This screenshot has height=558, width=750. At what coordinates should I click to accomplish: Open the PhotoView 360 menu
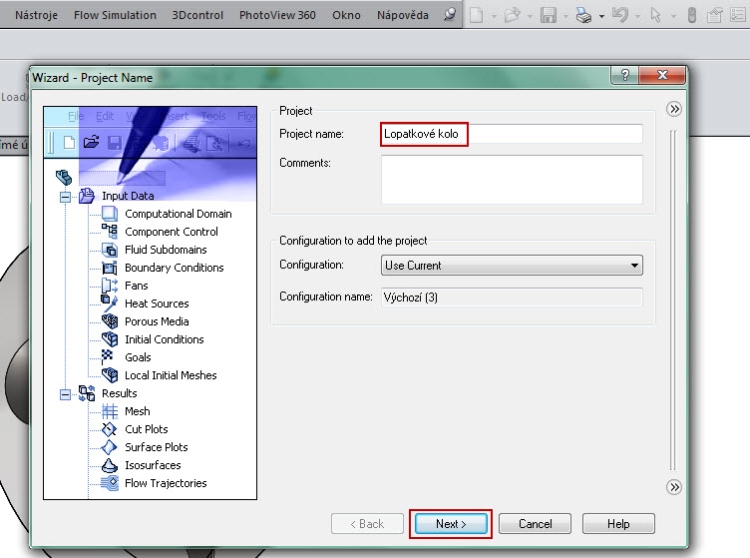(x=277, y=15)
